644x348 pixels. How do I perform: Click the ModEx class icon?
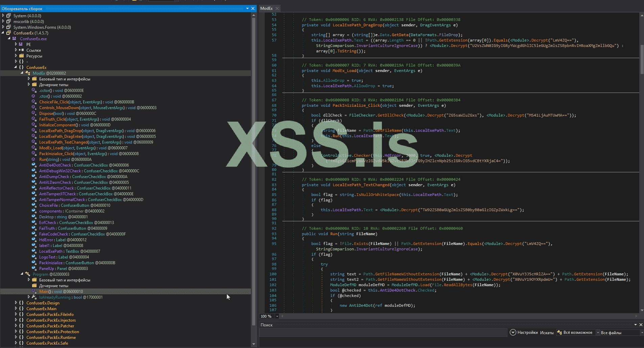click(x=28, y=73)
